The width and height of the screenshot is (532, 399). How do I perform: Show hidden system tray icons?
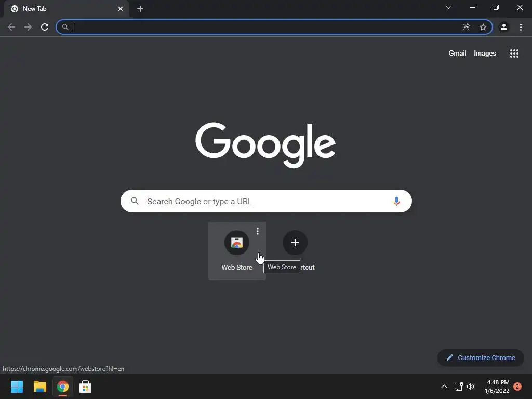click(x=444, y=387)
